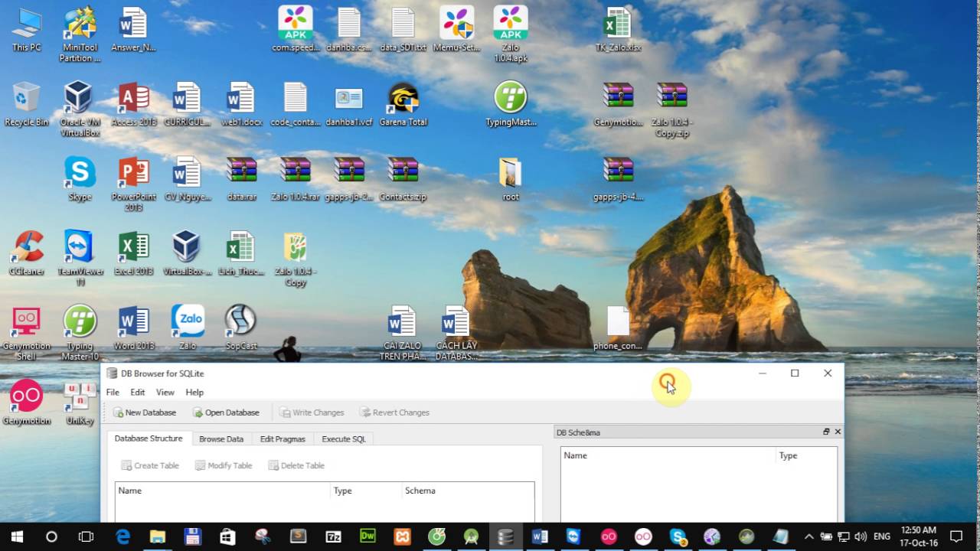Open the Dreamweaver taskbar icon
Image resolution: width=980 pixels, height=551 pixels.
tap(367, 536)
